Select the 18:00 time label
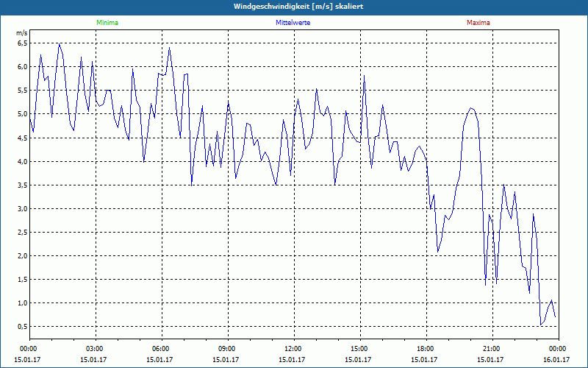Image resolution: width=588 pixels, height=368 pixels. point(426,349)
